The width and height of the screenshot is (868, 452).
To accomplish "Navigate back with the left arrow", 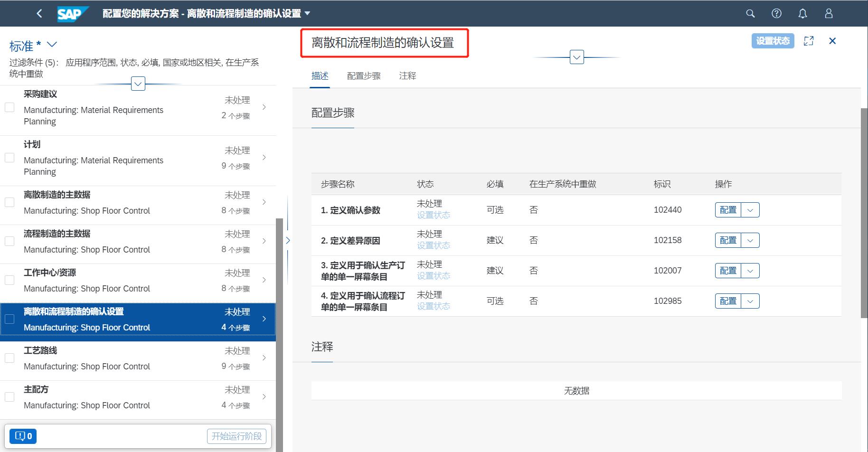I will coord(39,13).
